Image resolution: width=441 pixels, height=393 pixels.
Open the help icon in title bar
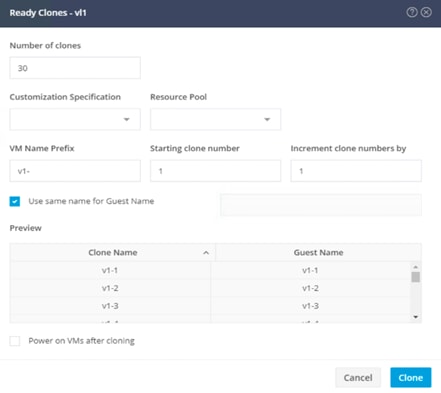click(412, 12)
